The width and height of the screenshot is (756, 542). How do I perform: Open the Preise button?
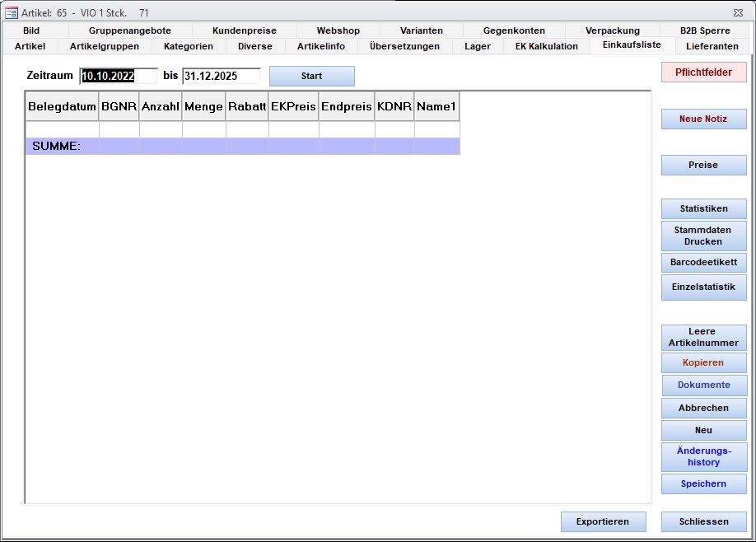tap(703, 166)
